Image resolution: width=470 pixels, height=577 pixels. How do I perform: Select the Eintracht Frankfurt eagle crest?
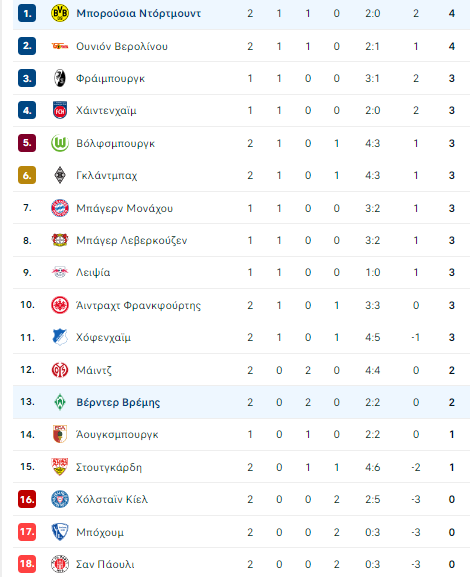[60, 305]
